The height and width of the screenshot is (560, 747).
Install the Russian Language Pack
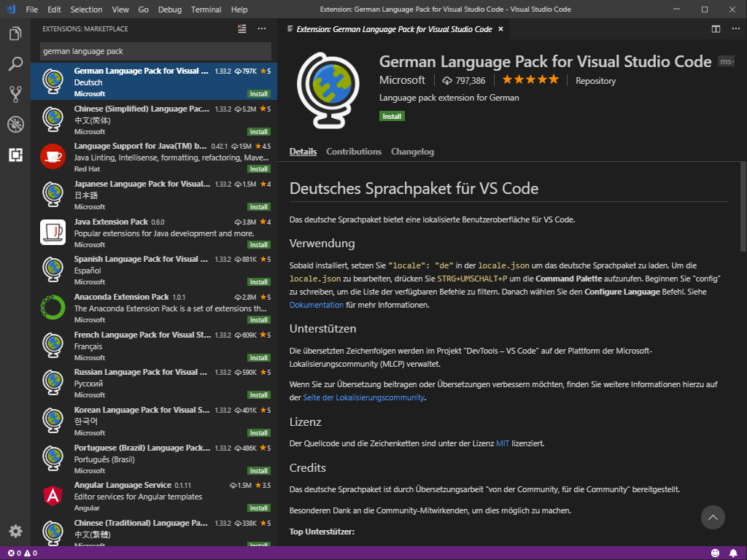tap(259, 394)
